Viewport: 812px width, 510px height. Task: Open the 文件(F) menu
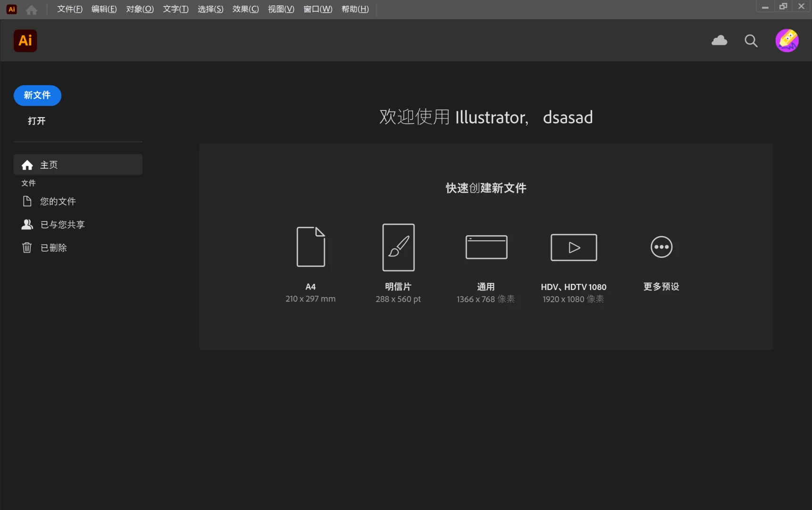pyautogui.click(x=69, y=9)
